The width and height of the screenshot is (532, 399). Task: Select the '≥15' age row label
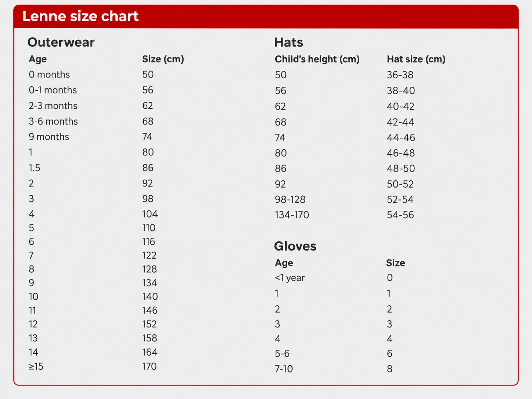pyautogui.click(x=36, y=366)
